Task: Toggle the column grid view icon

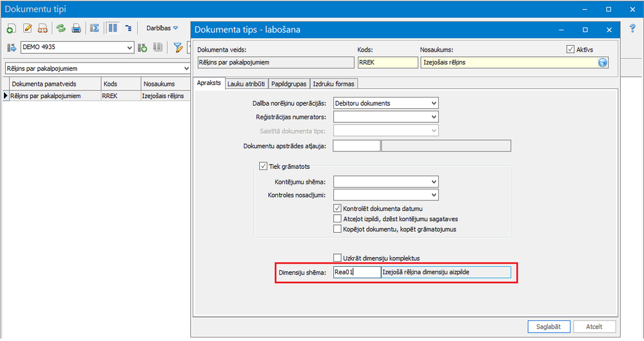Action: click(x=113, y=28)
